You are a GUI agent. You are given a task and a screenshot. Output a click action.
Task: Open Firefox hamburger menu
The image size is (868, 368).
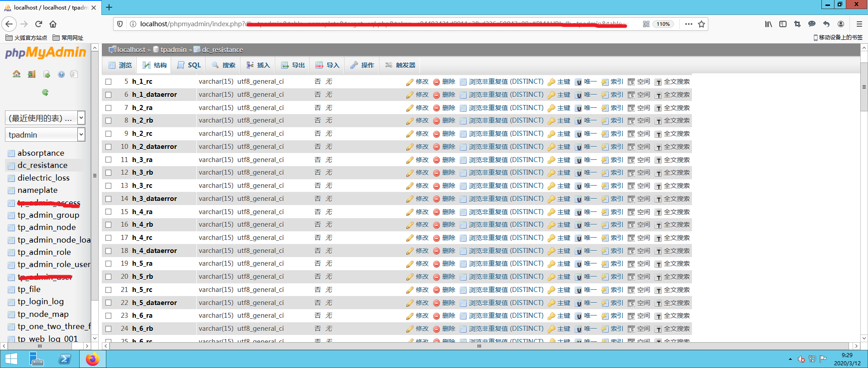click(x=859, y=24)
